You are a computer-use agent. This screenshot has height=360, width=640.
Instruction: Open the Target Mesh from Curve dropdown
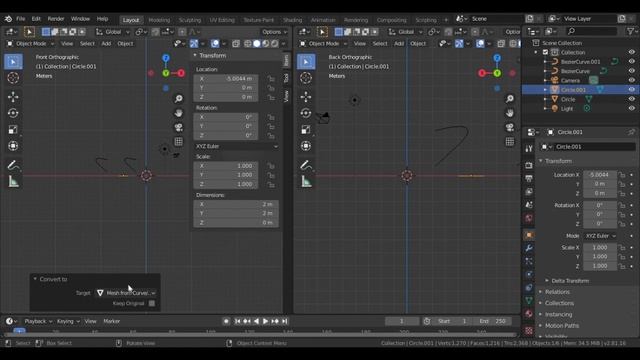coord(126,293)
